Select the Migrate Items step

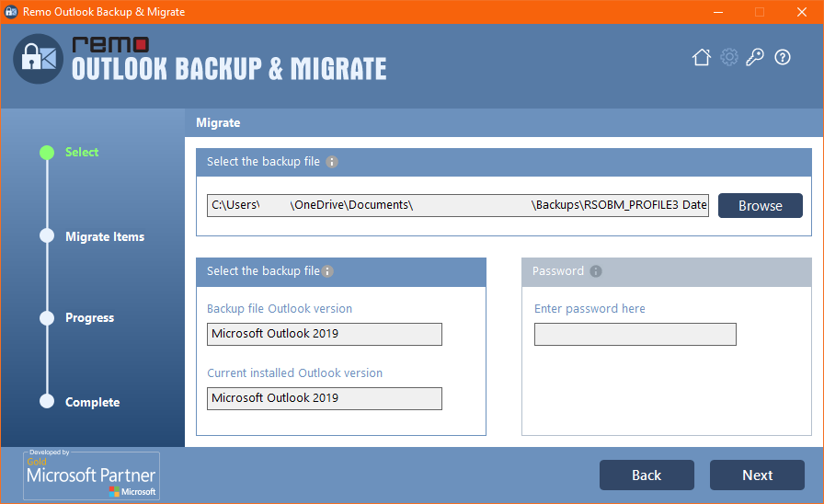pos(104,236)
